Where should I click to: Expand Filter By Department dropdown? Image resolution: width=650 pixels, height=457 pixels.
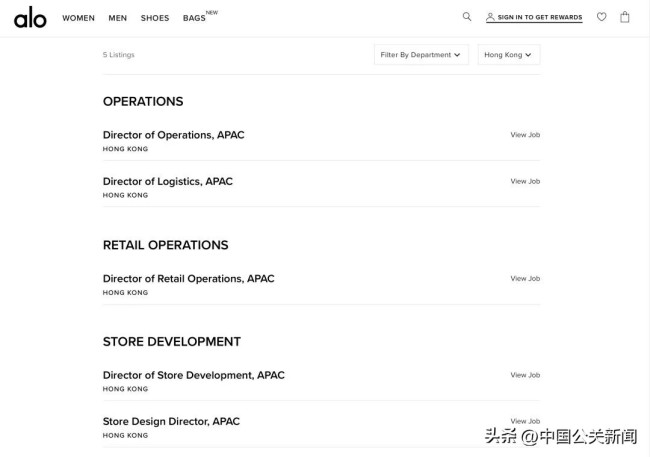pos(420,55)
